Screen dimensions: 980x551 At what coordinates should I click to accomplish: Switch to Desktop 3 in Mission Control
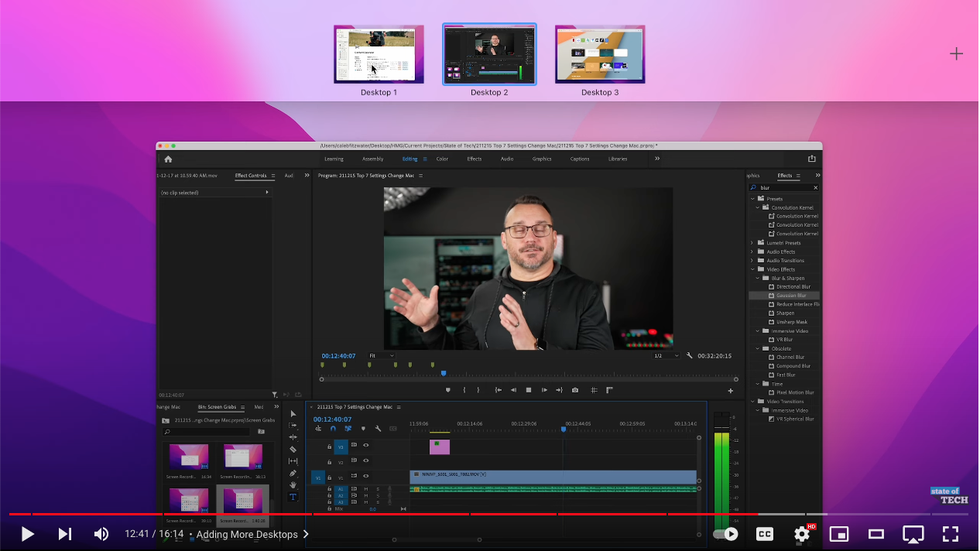(600, 54)
